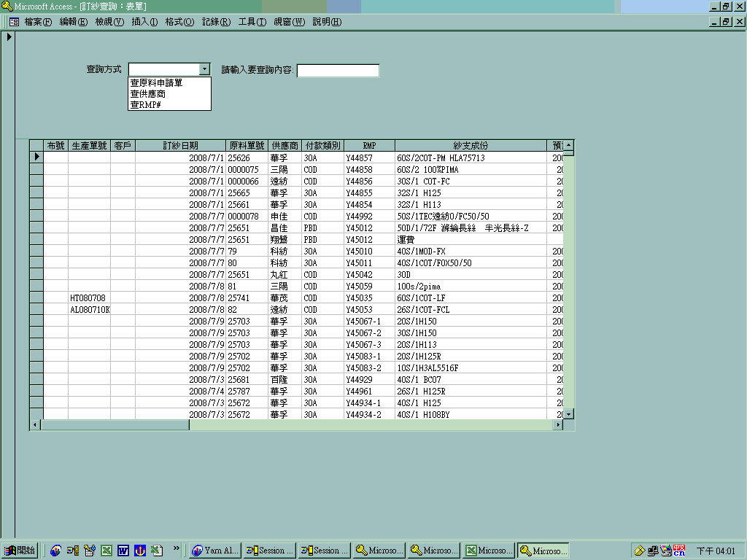Launch Excel green X icon in quick launch

click(x=107, y=551)
